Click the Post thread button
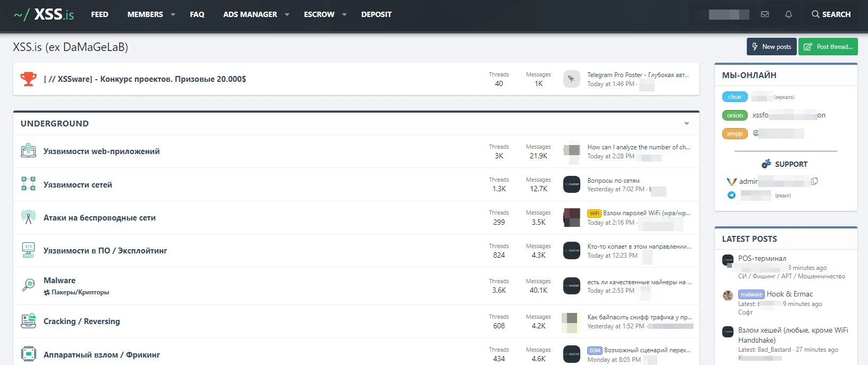 828,47
